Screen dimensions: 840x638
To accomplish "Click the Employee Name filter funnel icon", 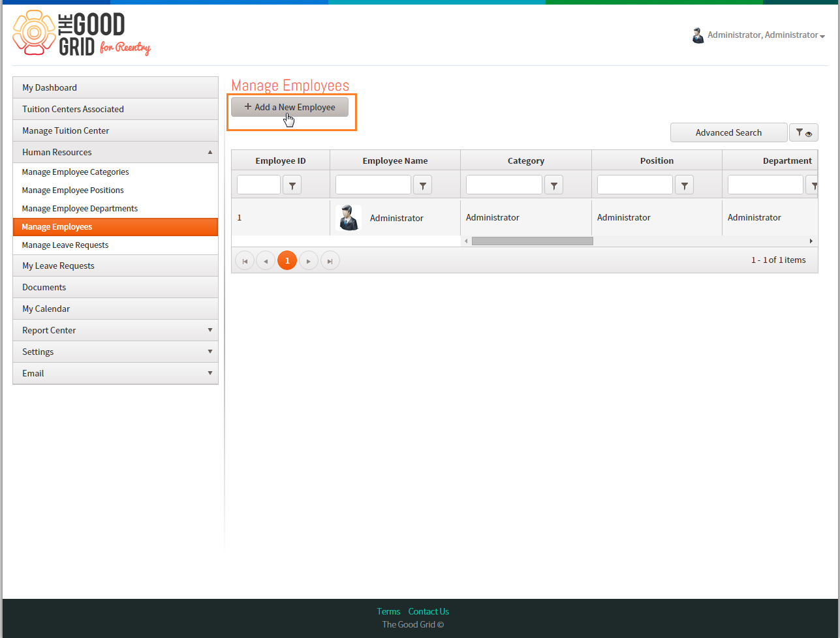I will (423, 185).
